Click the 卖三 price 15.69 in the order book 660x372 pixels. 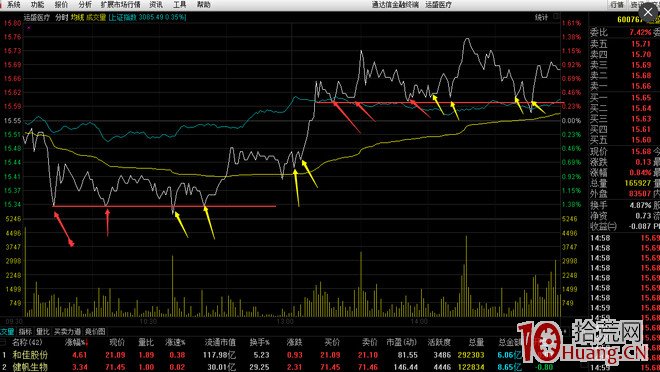point(641,65)
